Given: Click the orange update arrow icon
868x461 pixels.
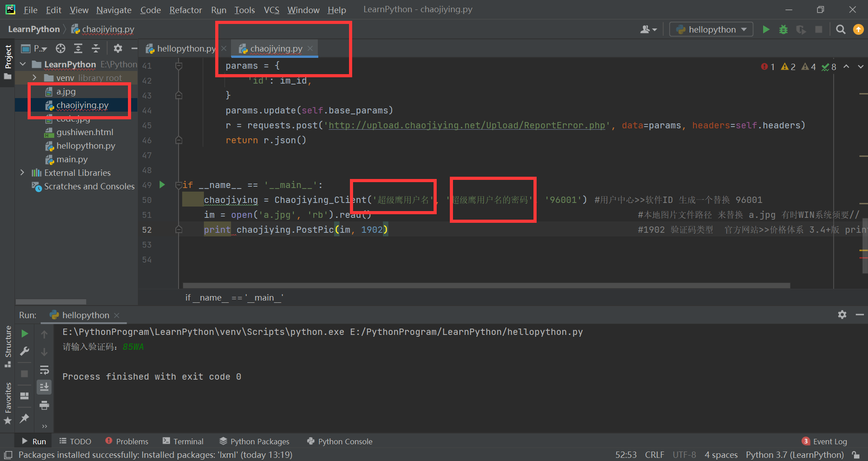Looking at the screenshot, I should coord(858,29).
